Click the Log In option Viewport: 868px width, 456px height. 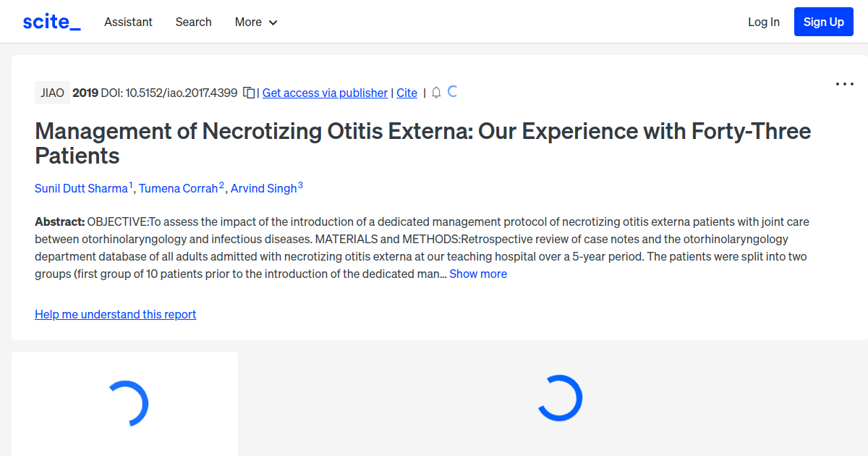click(x=764, y=22)
